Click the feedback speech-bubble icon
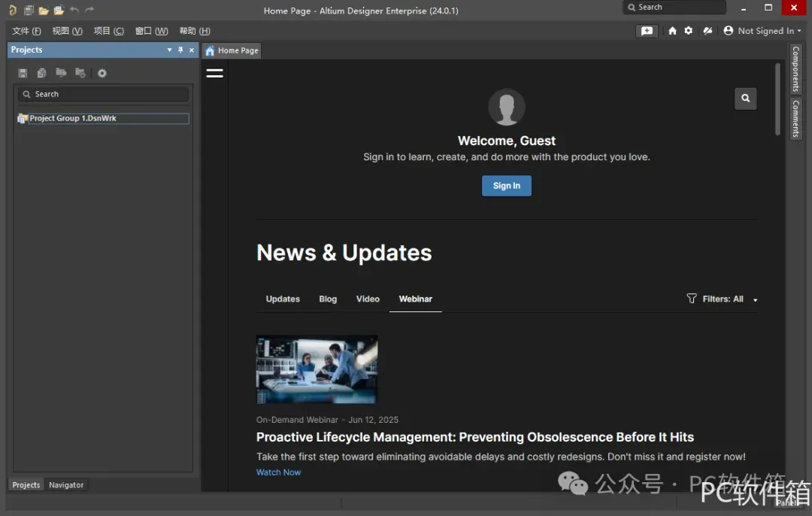 pyautogui.click(x=647, y=31)
